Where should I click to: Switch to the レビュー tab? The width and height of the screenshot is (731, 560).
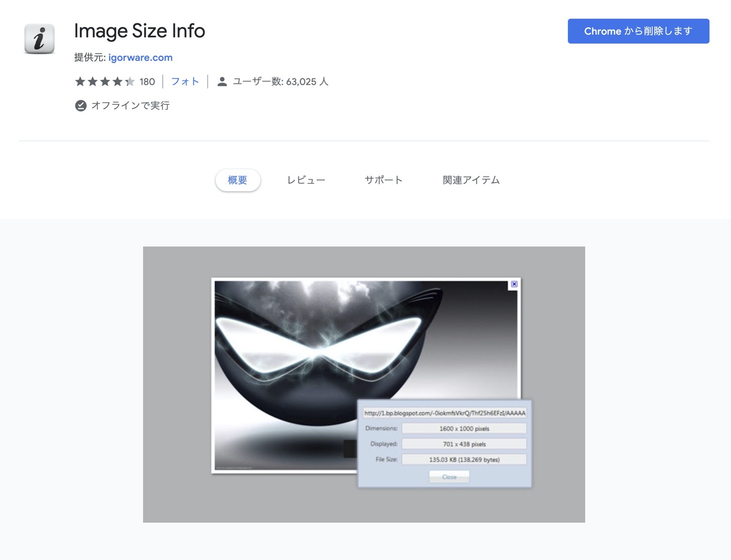pyautogui.click(x=306, y=180)
